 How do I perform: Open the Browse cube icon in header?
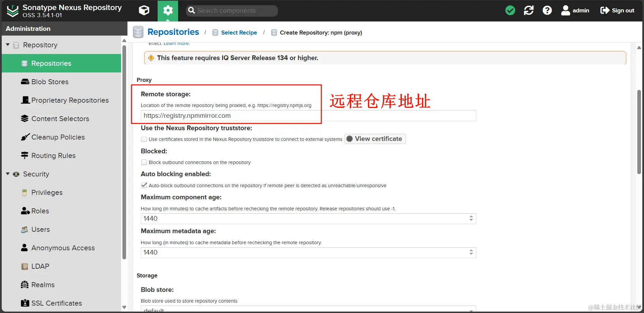(x=144, y=10)
